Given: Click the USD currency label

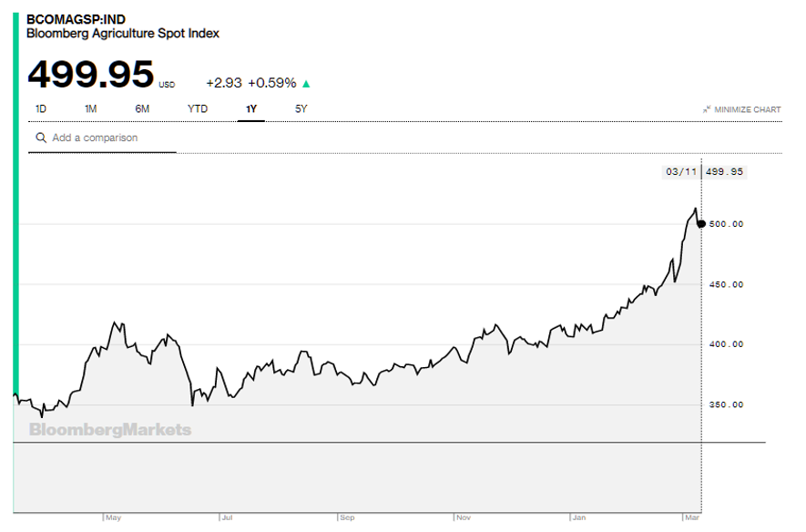Looking at the screenshot, I should coord(167,85).
